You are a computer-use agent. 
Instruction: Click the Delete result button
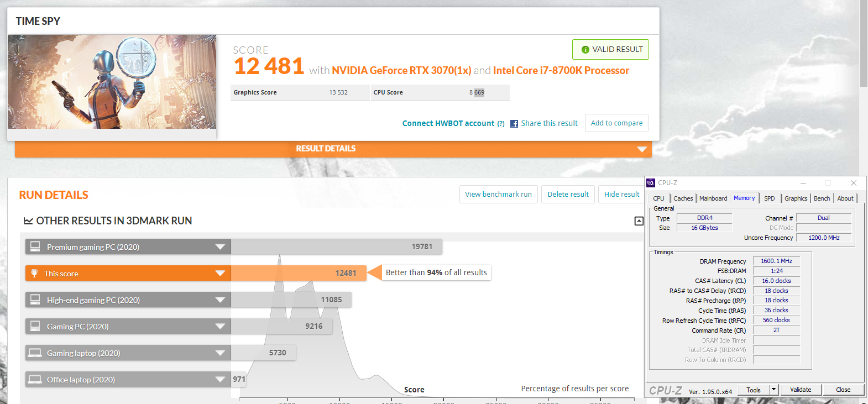568,195
